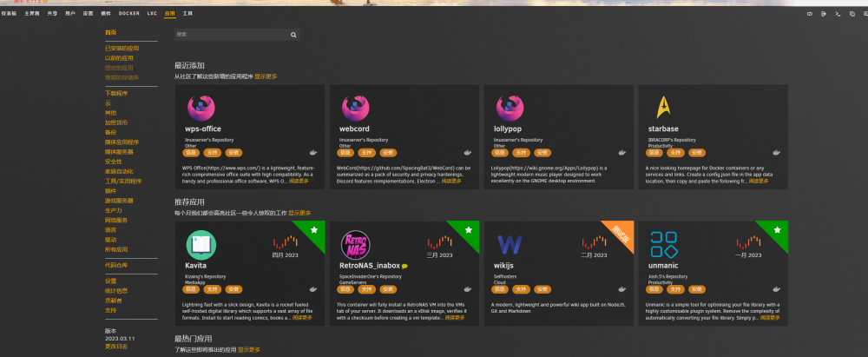Screen dimensions: 868x357
Task: Click 阅读更多 on wps-office description
Action: (299, 182)
